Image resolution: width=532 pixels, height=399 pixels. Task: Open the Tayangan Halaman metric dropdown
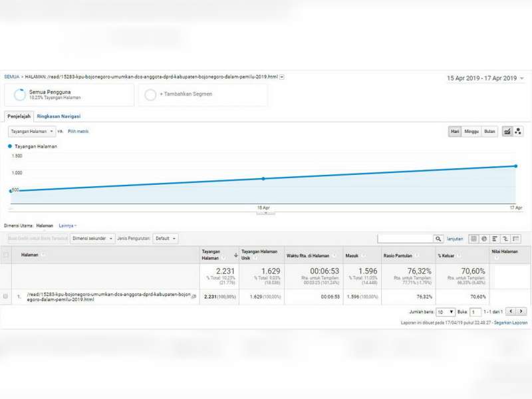32,132
